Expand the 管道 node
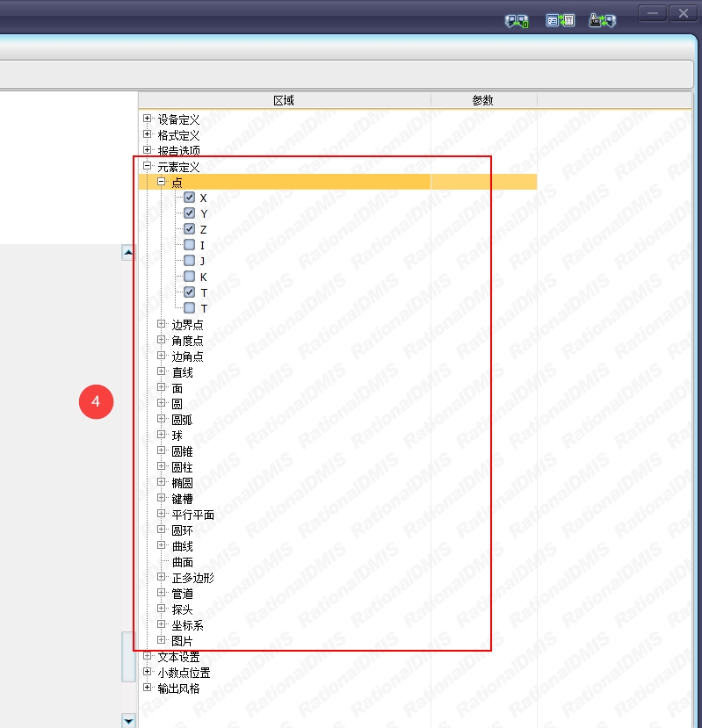Viewport: 702px width, 728px height. click(161, 592)
